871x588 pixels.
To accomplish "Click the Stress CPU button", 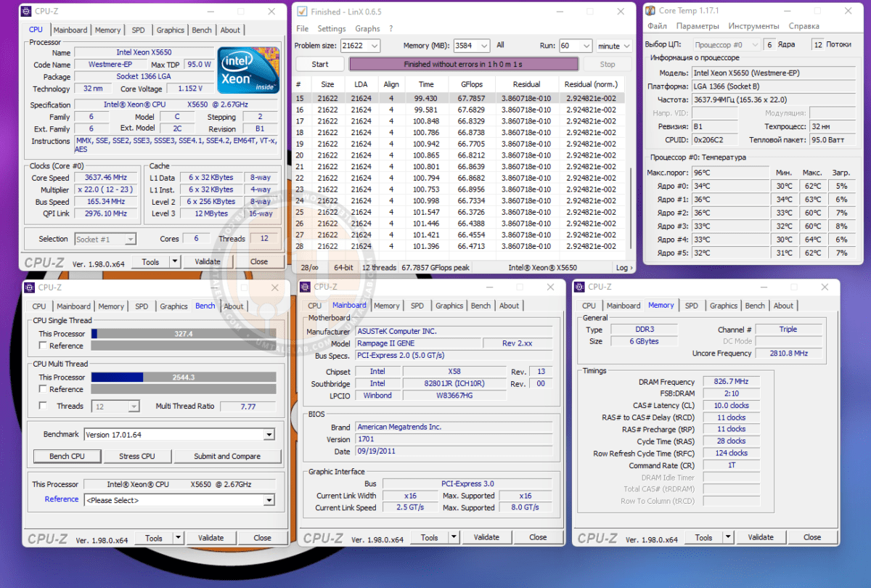I will 138,457.
